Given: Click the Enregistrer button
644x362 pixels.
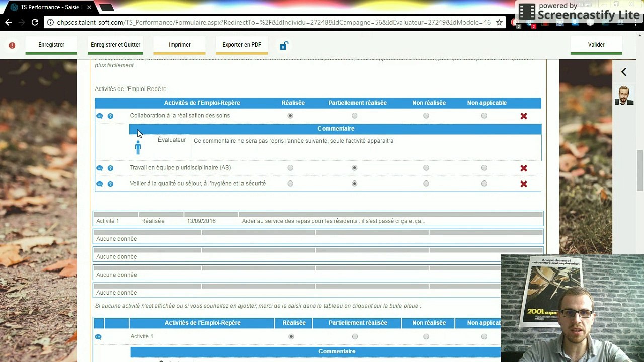Looking at the screenshot, I should (x=51, y=45).
